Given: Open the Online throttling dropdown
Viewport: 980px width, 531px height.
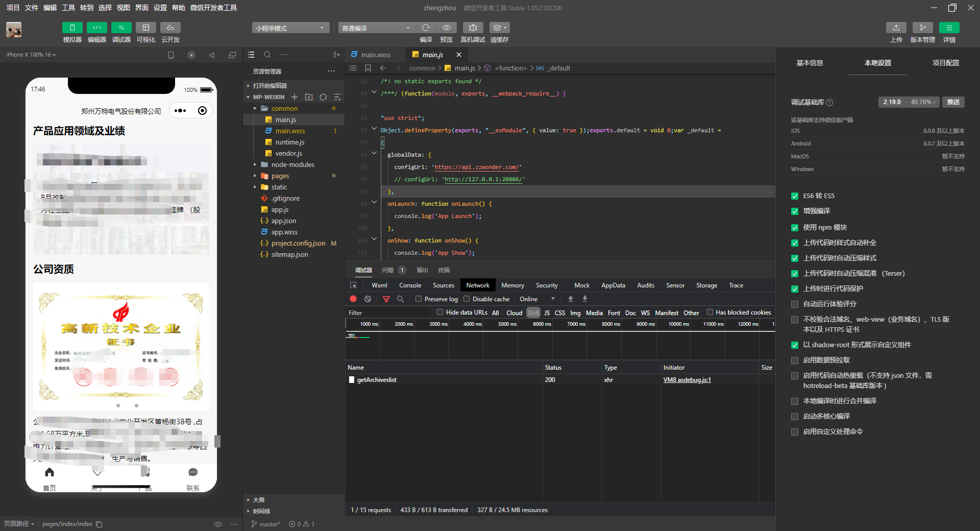Looking at the screenshot, I should (x=536, y=299).
